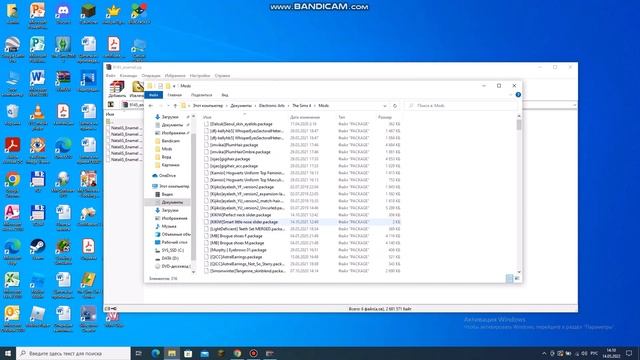Open quick access toolbar dropdown arrow
The image size is (640, 360).
coord(174,86)
